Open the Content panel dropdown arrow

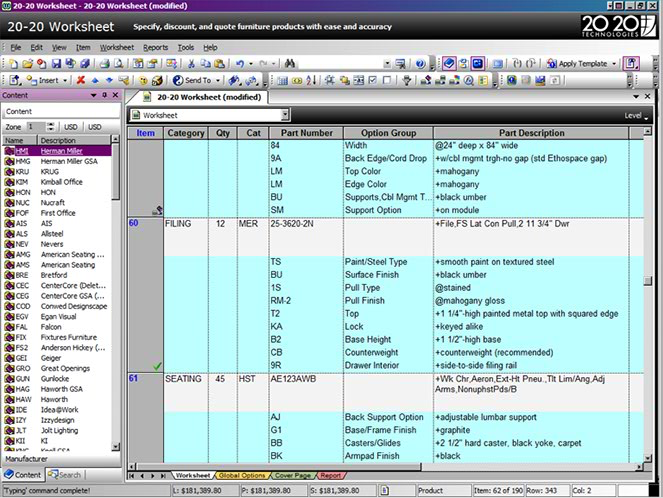(94, 95)
